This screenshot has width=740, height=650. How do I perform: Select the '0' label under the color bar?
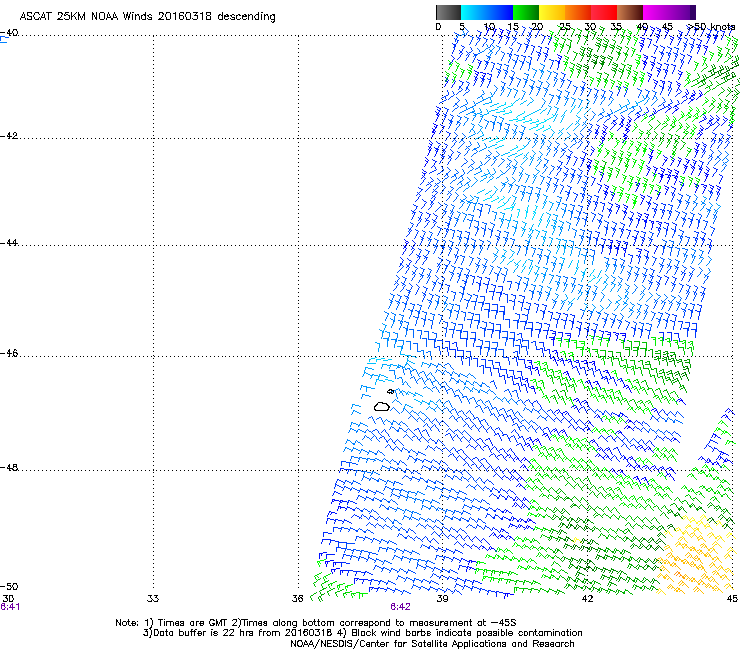click(438, 27)
